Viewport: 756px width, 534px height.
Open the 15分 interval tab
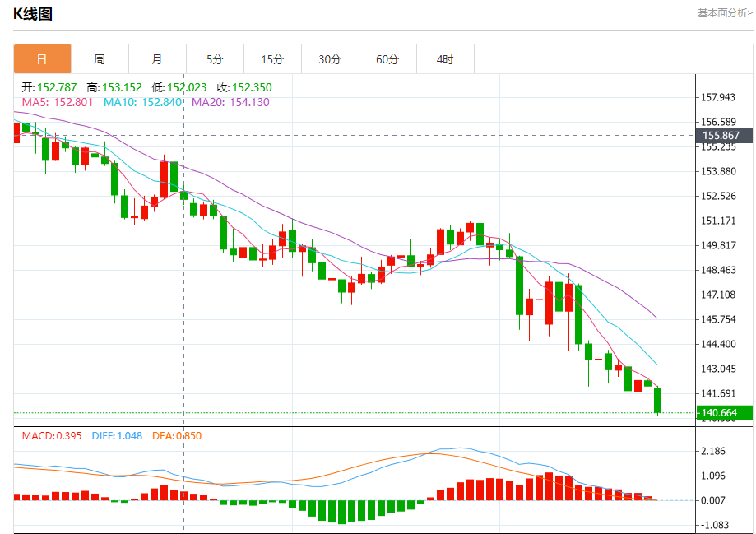tap(272, 59)
